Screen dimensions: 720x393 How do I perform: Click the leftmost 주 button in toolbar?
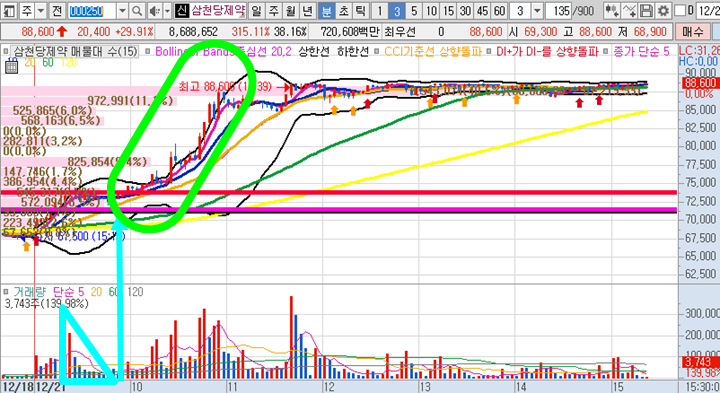click(x=27, y=10)
